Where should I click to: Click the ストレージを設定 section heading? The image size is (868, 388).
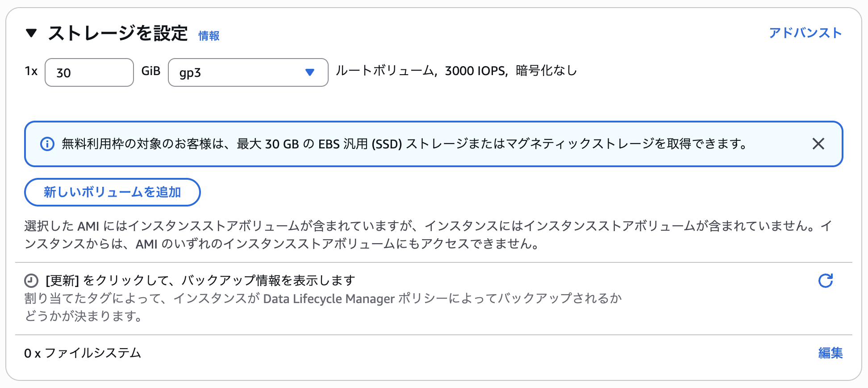pos(118,34)
